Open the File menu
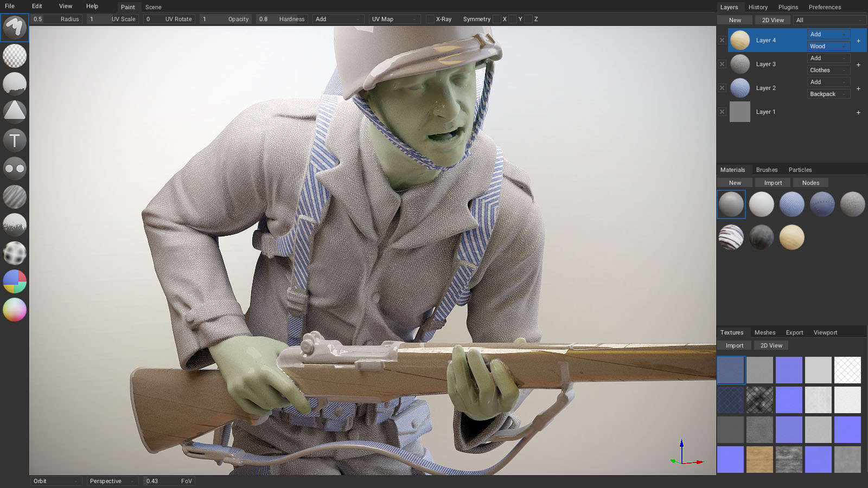The height and width of the screenshot is (488, 868). (x=10, y=6)
